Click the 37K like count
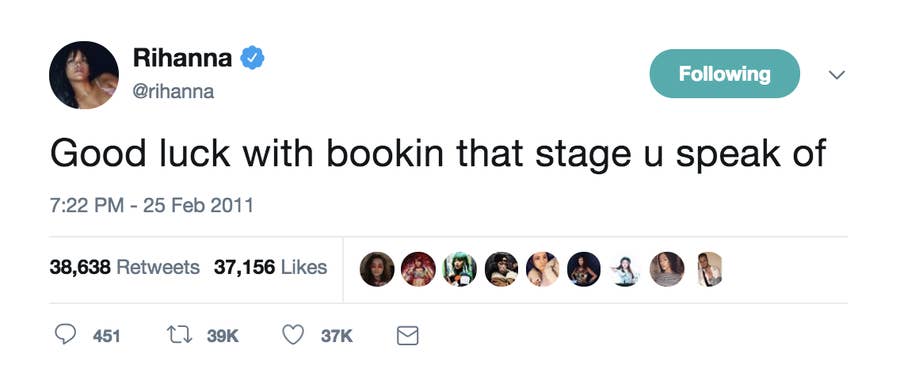Screen dimensions: 900x388 tap(336, 336)
